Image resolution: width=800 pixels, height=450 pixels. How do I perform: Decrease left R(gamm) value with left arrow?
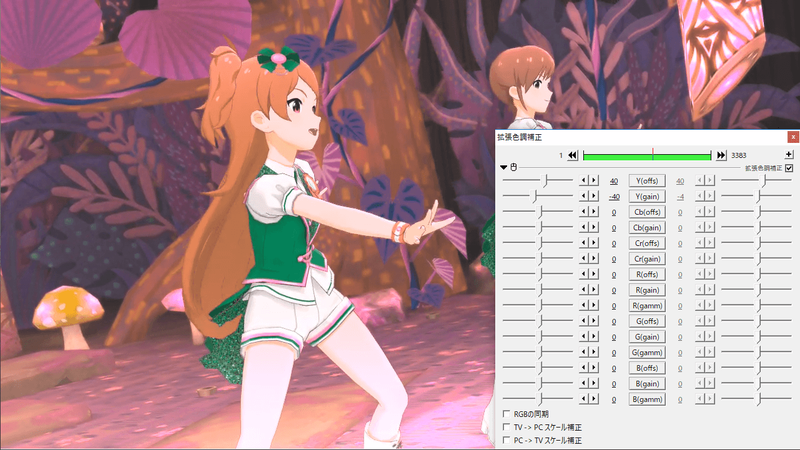pyautogui.click(x=584, y=305)
